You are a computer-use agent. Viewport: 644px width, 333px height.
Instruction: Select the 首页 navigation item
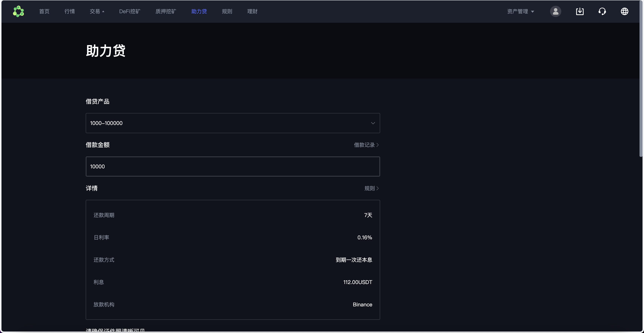coord(44,11)
